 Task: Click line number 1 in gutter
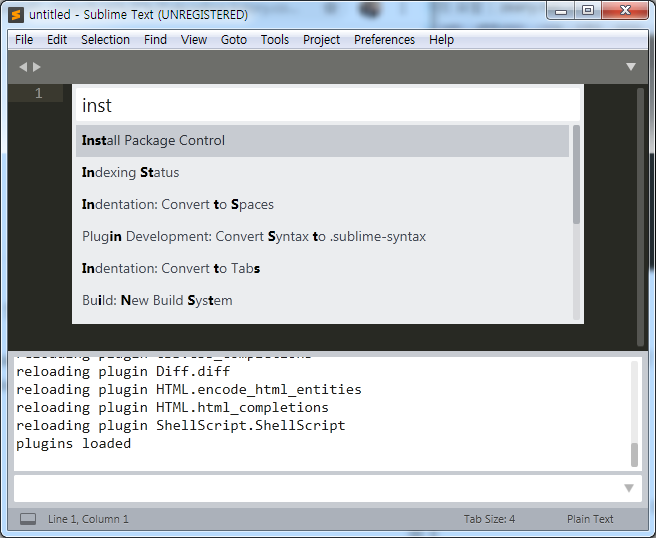(x=38, y=93)
